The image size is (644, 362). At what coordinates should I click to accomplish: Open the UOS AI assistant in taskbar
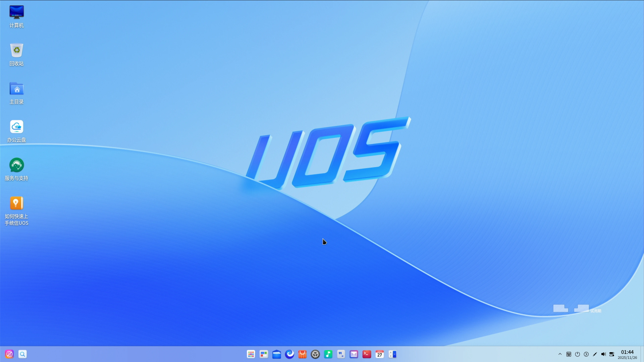click(10, 354)
